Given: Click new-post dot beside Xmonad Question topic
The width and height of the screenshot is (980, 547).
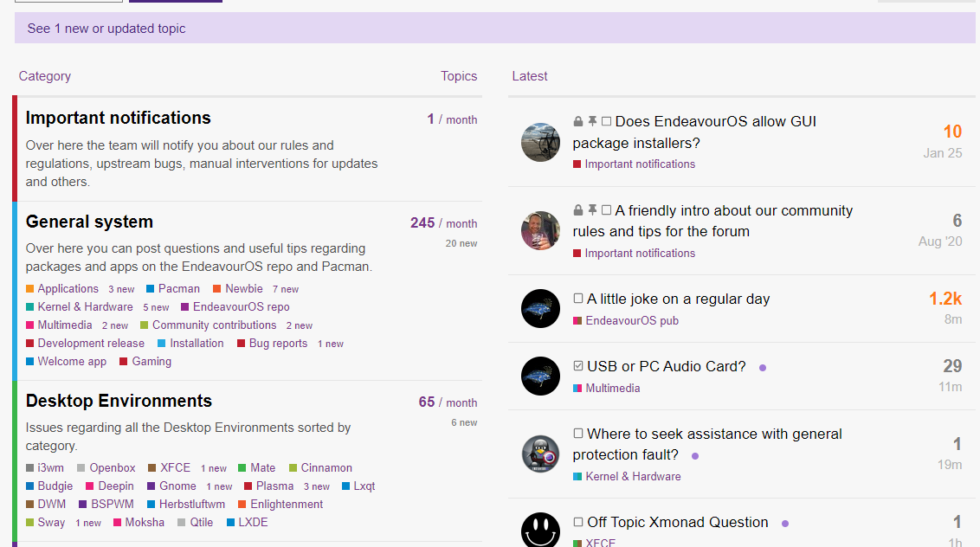Looking at the screenshot, I should (785, 524).
